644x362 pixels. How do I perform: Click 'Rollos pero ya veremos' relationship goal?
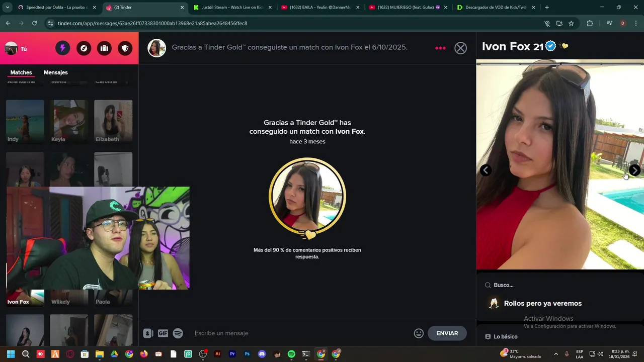[x=543, y=303]
